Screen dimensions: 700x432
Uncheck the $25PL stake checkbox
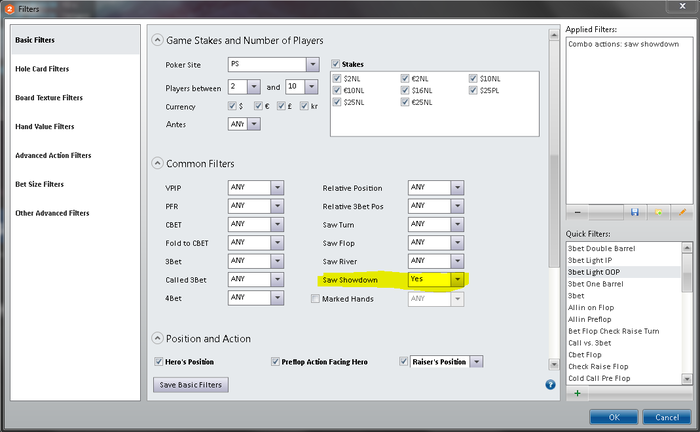[x=473, y=90]
